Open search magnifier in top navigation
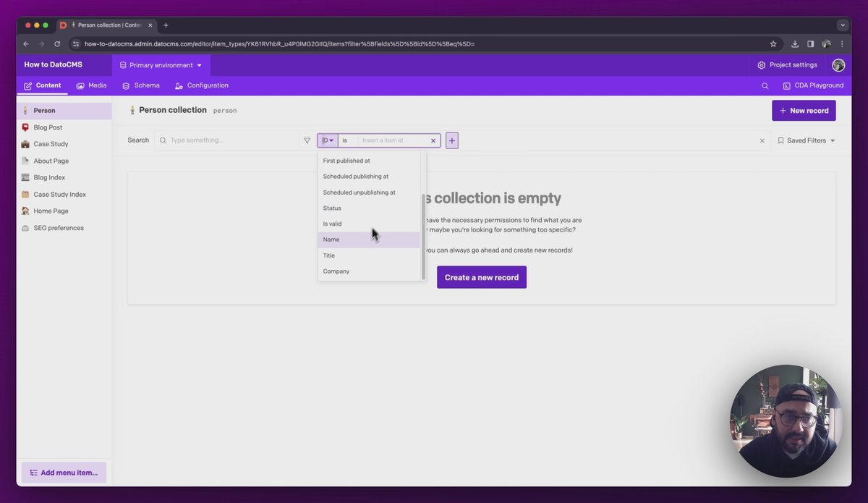The height and width of the screenshot is (503, 868). 765,85
